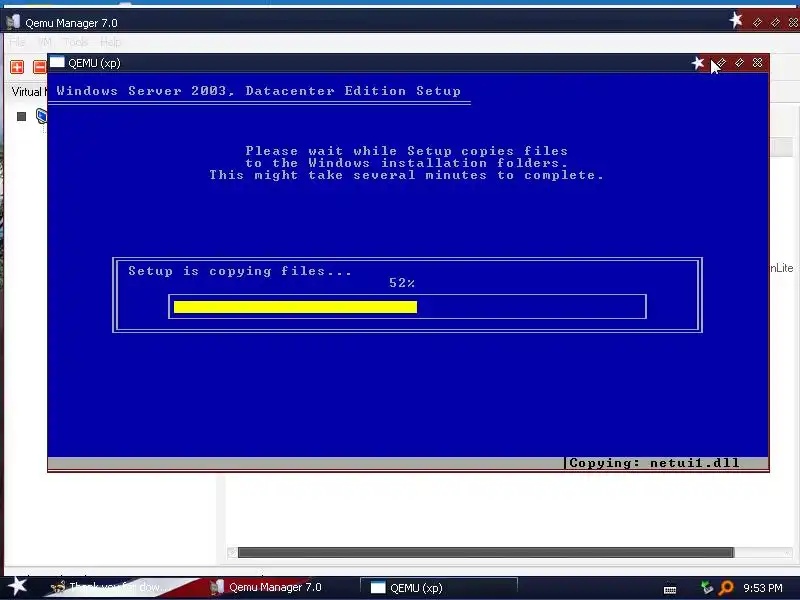This screenshot has width=800, height=600.
Task: Minimize the Qemu Manager 7.0 window
Action: 757,22
